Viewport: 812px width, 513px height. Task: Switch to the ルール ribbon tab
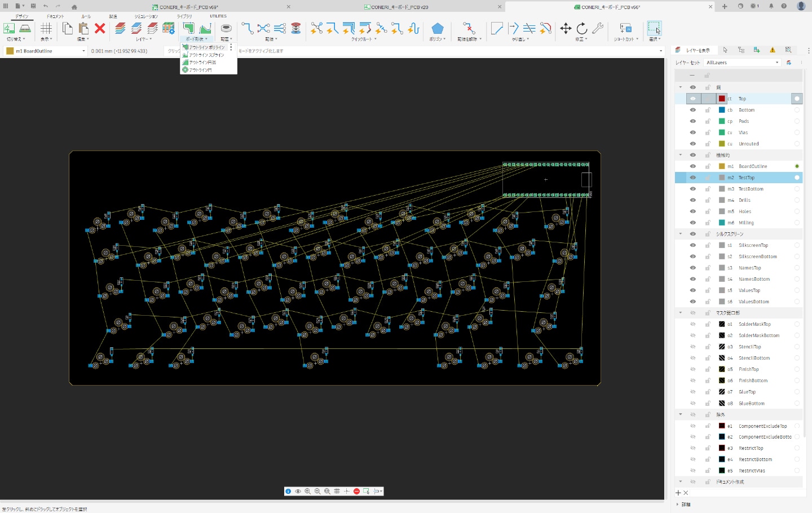click(x=86, y=16)
